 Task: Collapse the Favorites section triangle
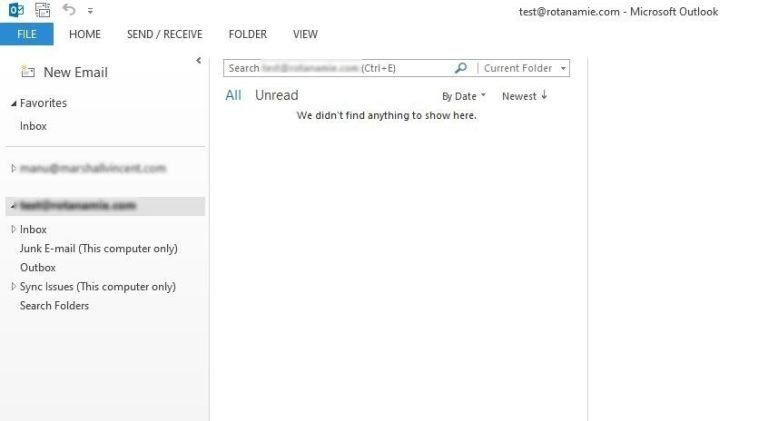pyautogui.click(x=14, y=104)
